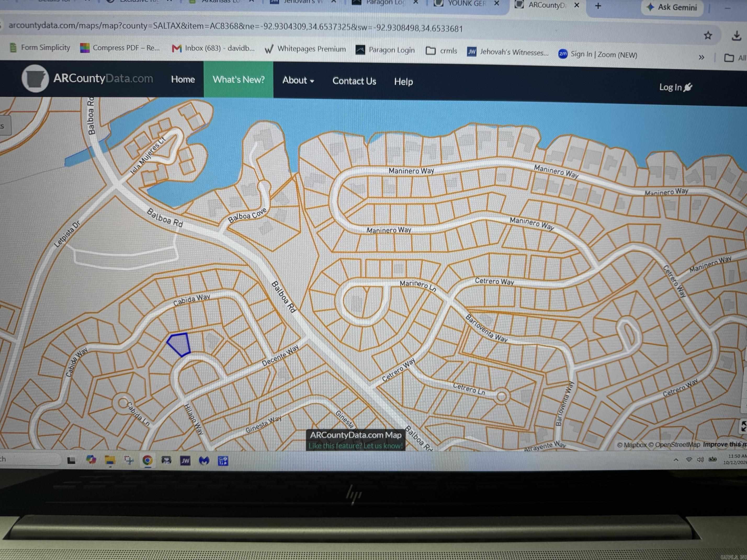The height and width of the screenshot is (560, 747).
Task: Show more bookmarks with the chevron
Action: point(701,57)
